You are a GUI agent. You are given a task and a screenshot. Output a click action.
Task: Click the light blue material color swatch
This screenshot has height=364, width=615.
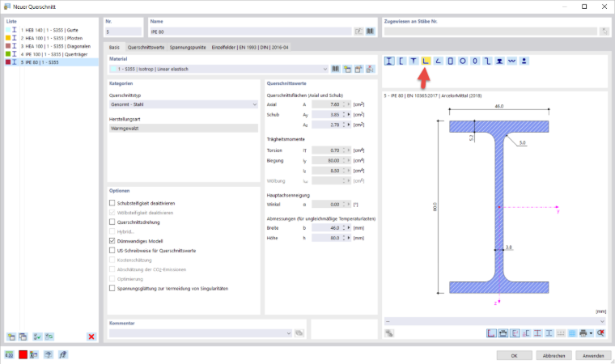113,69
